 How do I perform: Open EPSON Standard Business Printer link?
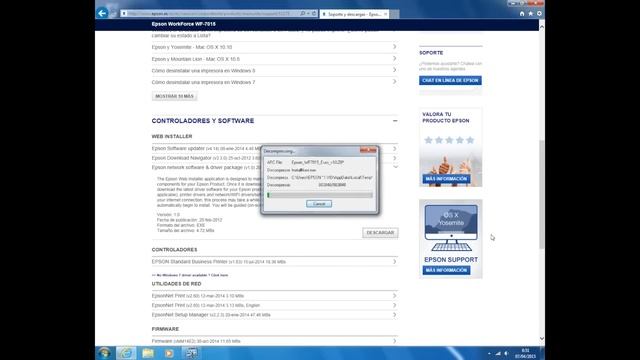point(218,262)
